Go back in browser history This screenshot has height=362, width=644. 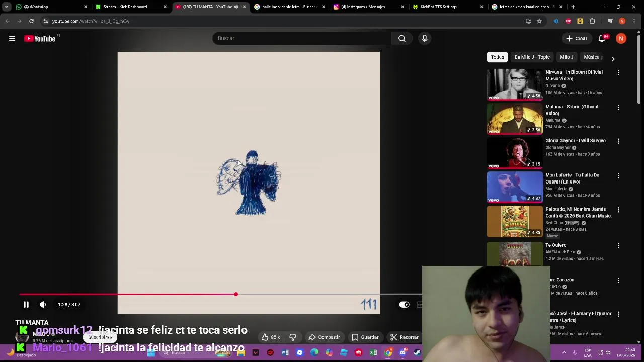(x=7, y=21)
